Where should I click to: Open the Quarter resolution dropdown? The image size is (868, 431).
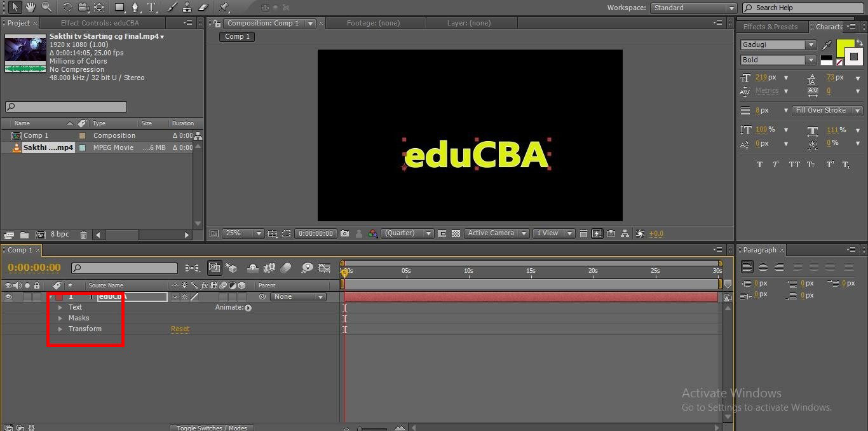tap(407, 233)
